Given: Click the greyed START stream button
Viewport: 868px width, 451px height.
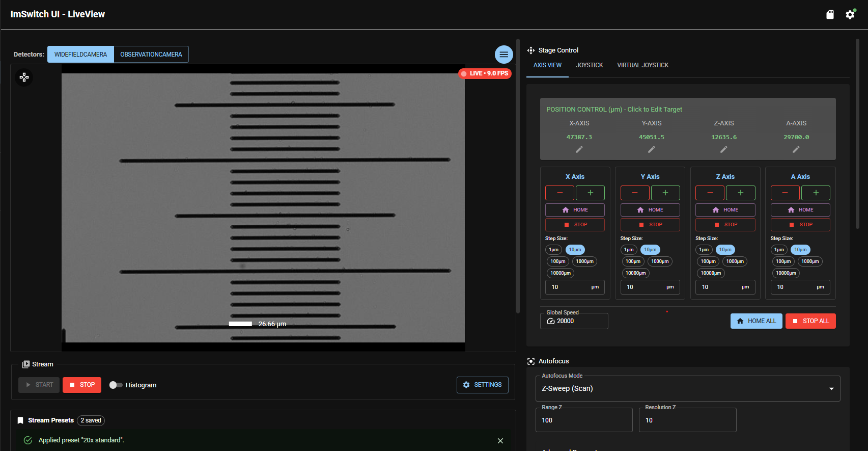Looking at the screenshot, I should point(39,385).
